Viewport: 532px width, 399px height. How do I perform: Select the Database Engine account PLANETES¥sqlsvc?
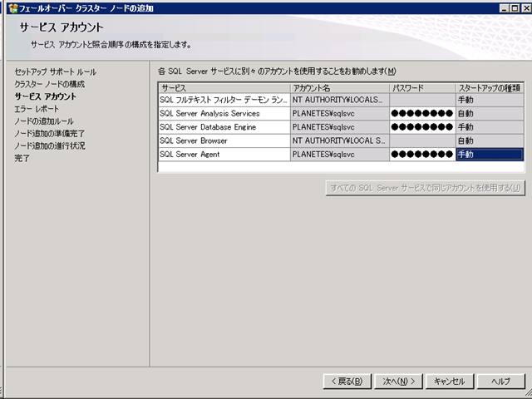pyautogui.click(x=340, y=127)
